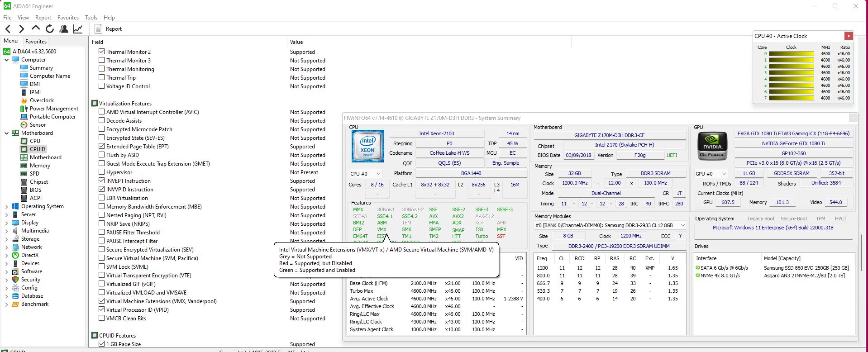The height and width of the screenshot is (352, 868).
Task: Open the BIOS tree item
Action: click(x=35, y=190)
